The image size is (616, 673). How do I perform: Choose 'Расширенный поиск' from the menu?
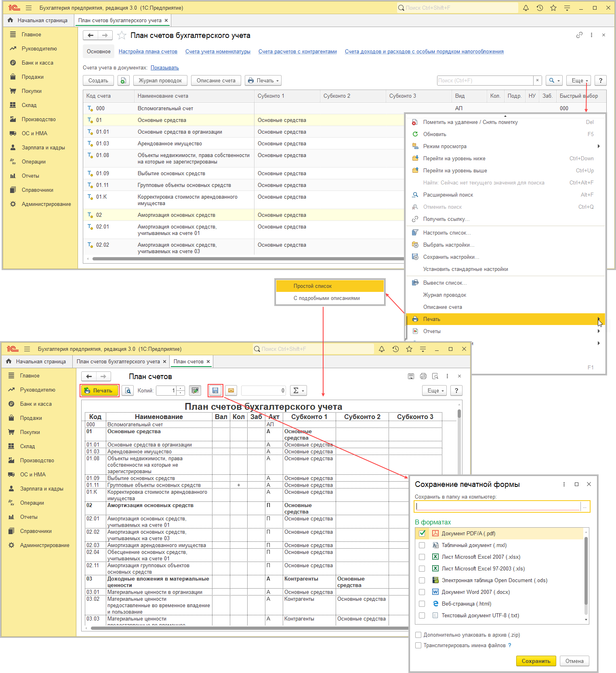(x=506, y=195)
